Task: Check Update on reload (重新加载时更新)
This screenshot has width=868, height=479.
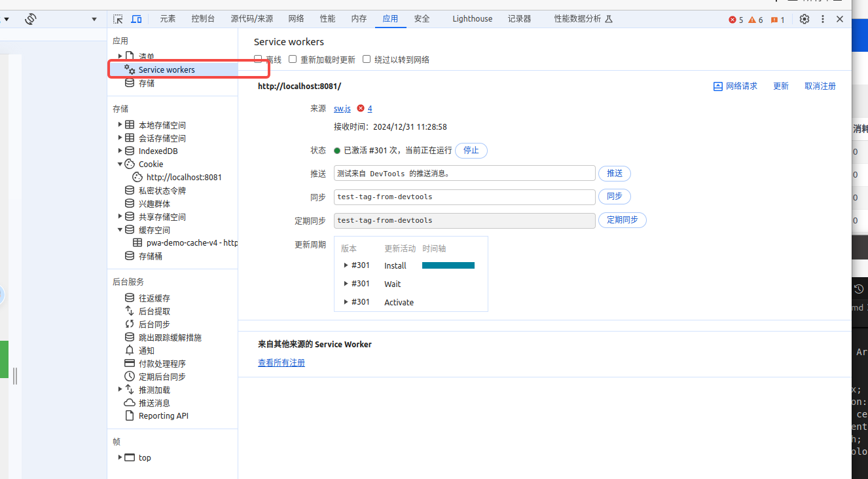Action: coord(293,59)
